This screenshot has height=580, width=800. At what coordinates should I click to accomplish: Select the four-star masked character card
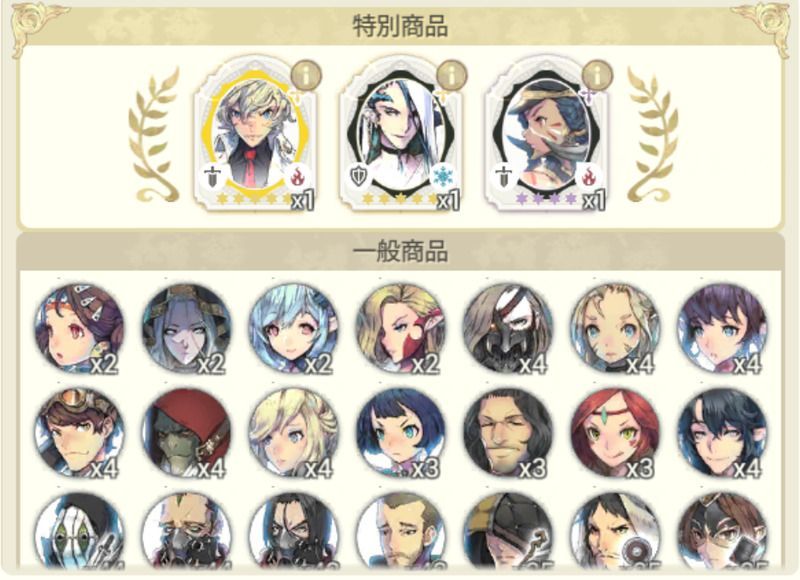(546, 134)
